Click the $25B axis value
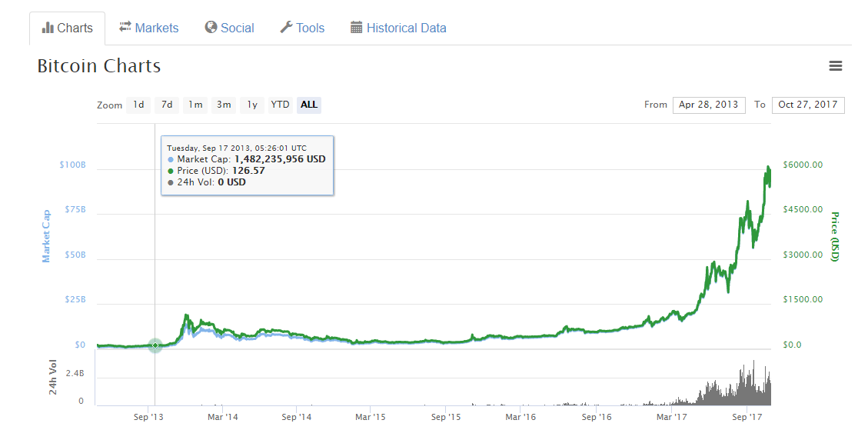 click(x=75, y=300)
